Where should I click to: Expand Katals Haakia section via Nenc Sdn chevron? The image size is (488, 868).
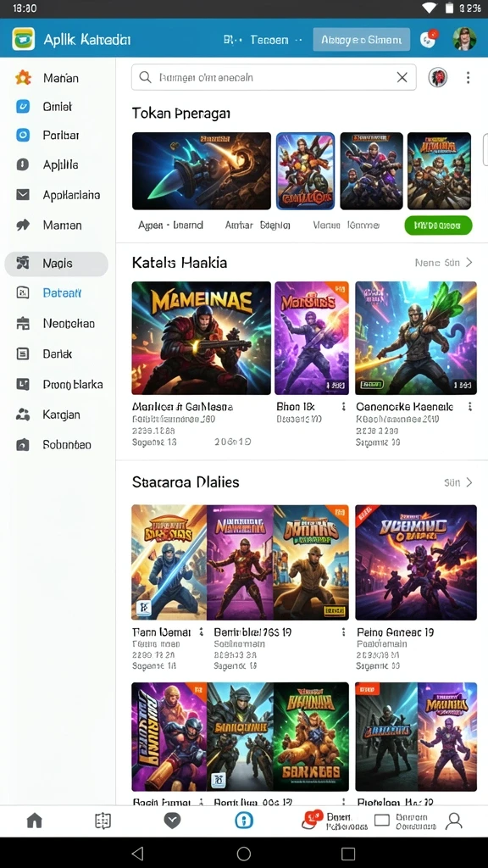[x=444, y=263]
